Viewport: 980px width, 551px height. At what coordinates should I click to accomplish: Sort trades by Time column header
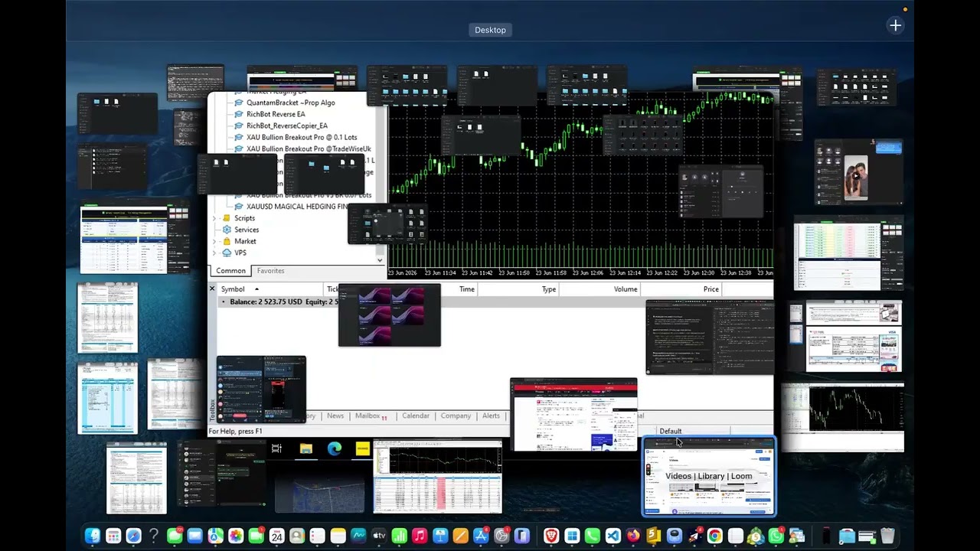pos(467,289)
